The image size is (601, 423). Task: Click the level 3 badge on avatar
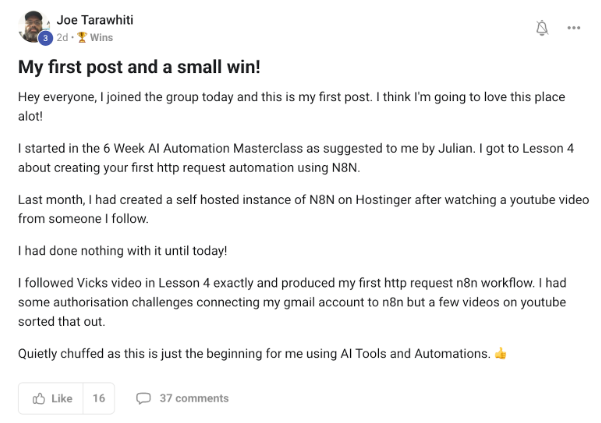(45, 37)
